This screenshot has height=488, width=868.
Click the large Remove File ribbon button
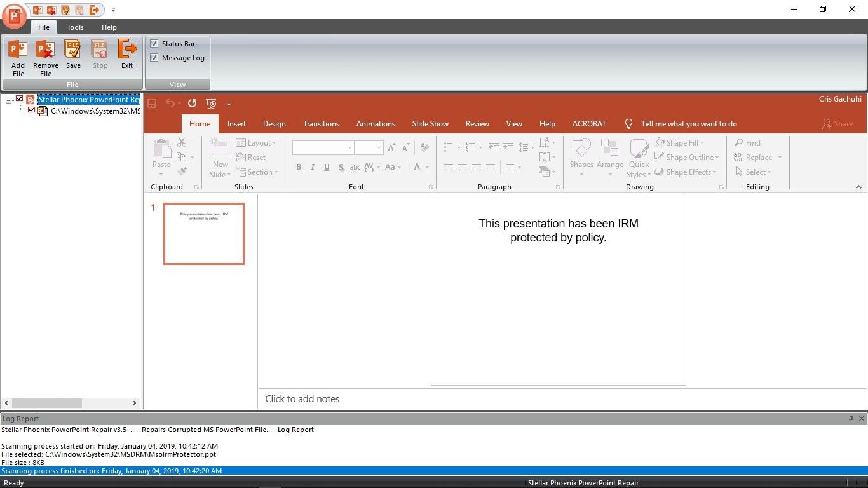(46, 58)
